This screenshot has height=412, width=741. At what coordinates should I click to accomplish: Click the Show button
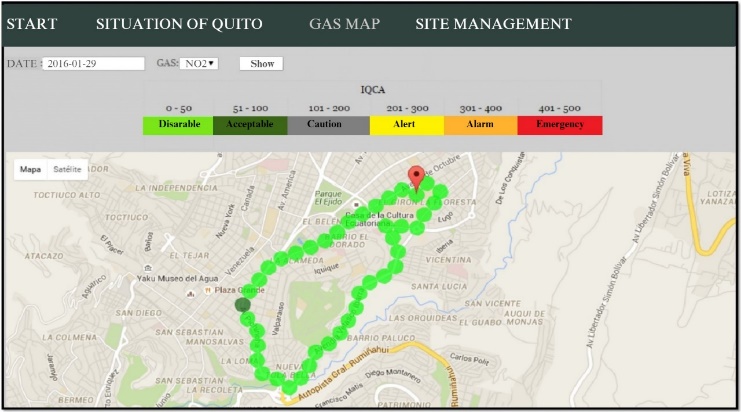(261, 63)
